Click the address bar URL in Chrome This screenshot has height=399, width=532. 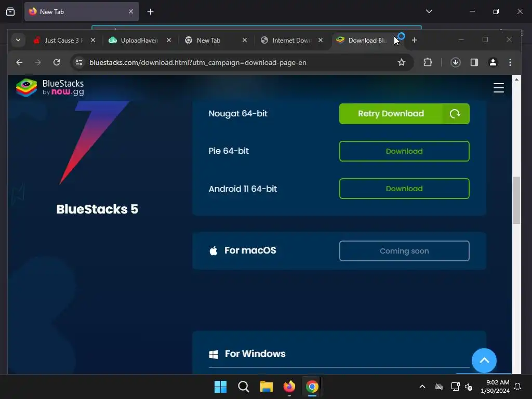[x=198, y=62]
